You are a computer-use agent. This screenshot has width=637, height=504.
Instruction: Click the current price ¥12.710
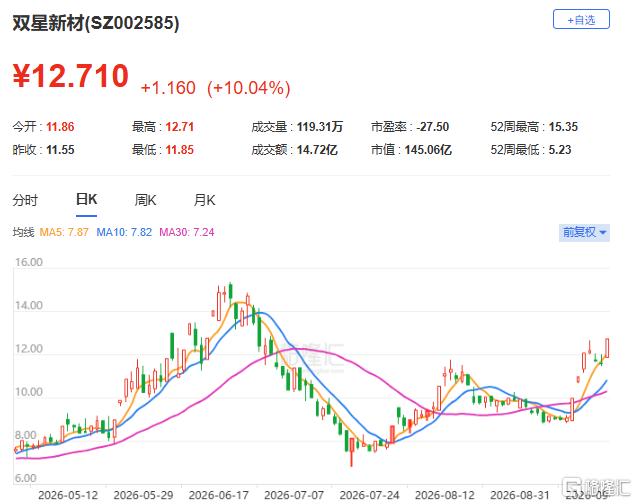click(71, 76)
